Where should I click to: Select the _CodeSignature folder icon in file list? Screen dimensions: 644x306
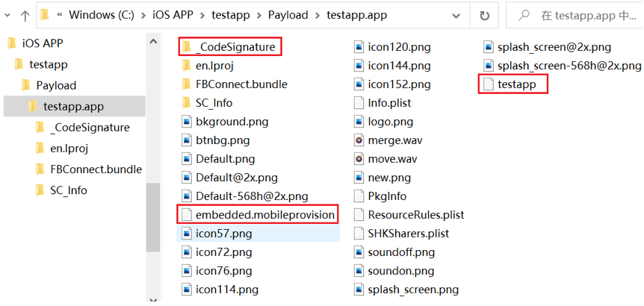tap(188, 47)
